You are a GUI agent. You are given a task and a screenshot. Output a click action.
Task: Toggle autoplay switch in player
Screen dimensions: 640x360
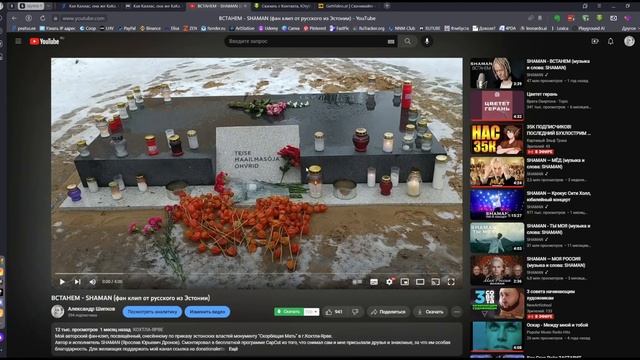[357, 282]
